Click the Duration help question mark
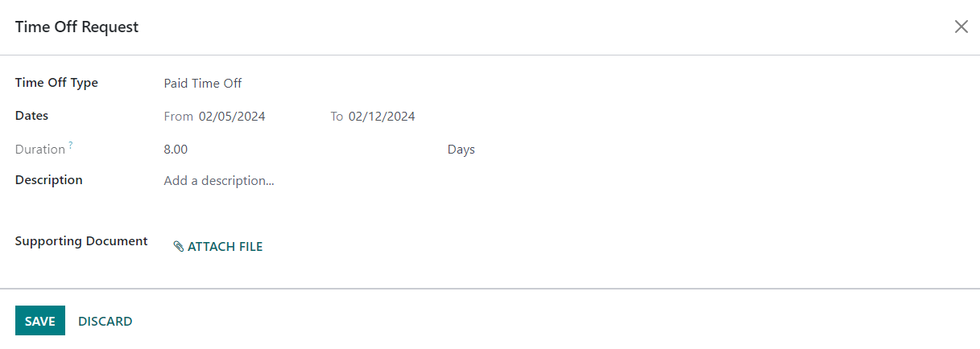Image resolution: width=980 pixels, height=349 pixels. (x=70, y=145)
